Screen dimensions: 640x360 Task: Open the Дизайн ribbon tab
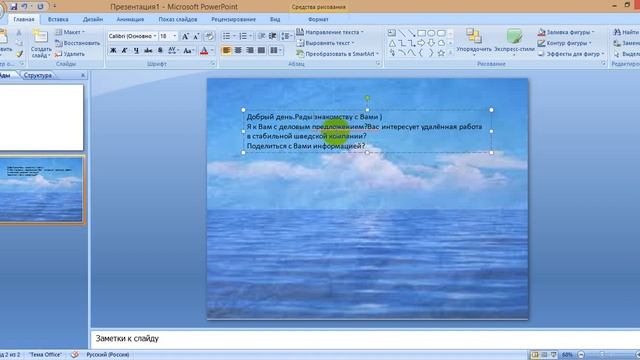click(93, 19)
